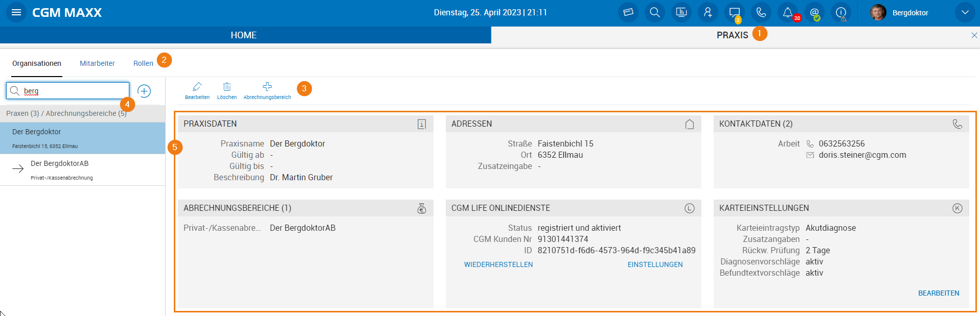980x316 pixels.
Task: Click the Bergdoktor user name in header
Action: coord(910,13)
